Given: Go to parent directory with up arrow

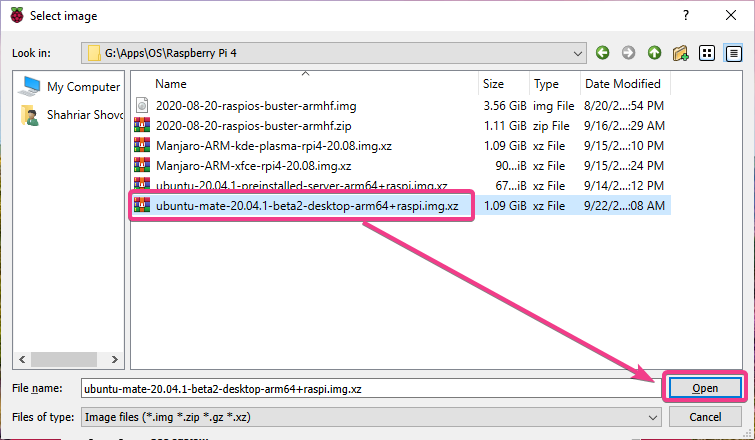Looking at the screenshot, I should [x=654, y=52].
